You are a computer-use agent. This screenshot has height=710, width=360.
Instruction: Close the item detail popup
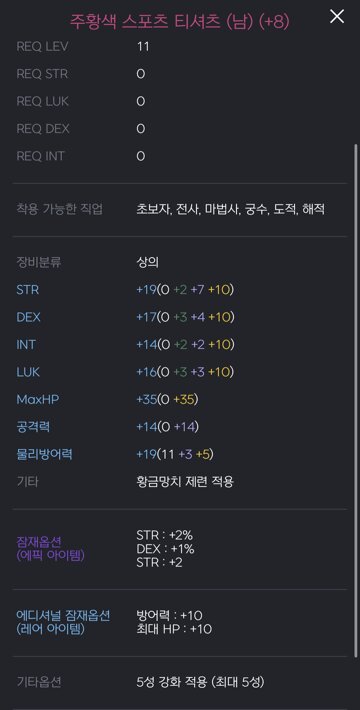tap(336, 17)
